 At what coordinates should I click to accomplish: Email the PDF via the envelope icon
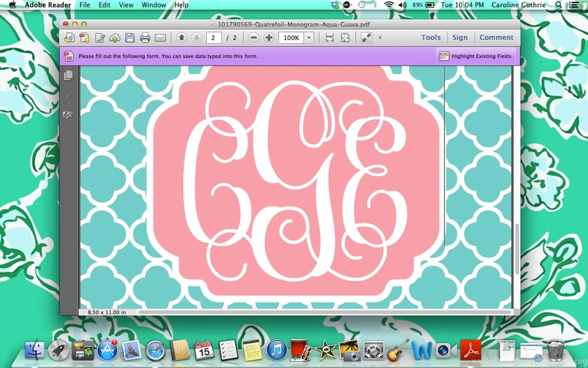pyautogui.click(x=161, y=37)
